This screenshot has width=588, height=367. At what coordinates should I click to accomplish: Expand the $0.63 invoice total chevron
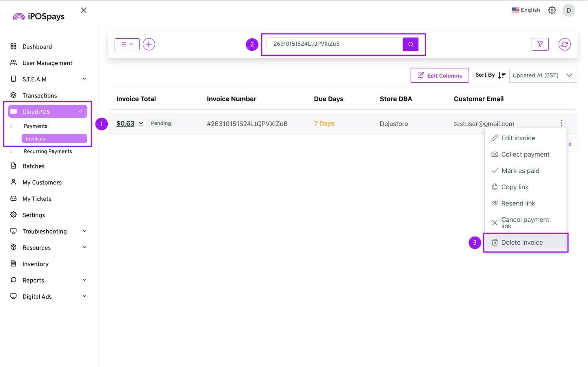point(141,123)
